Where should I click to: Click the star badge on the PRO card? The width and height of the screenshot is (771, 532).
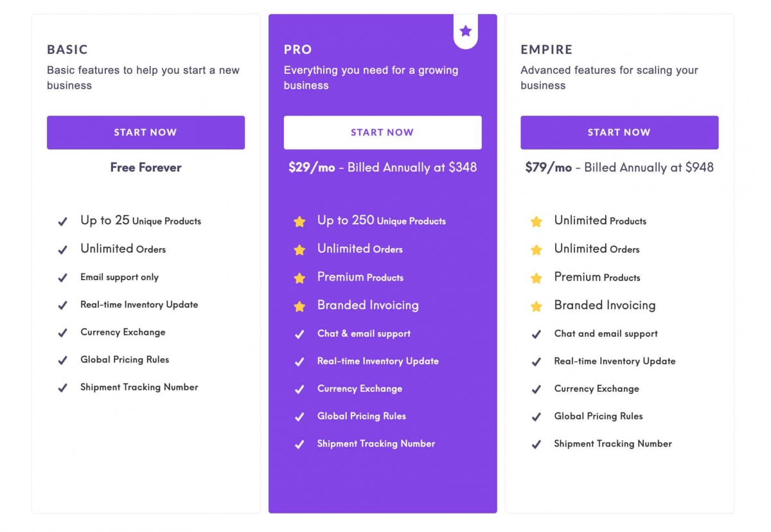(465, 30)
